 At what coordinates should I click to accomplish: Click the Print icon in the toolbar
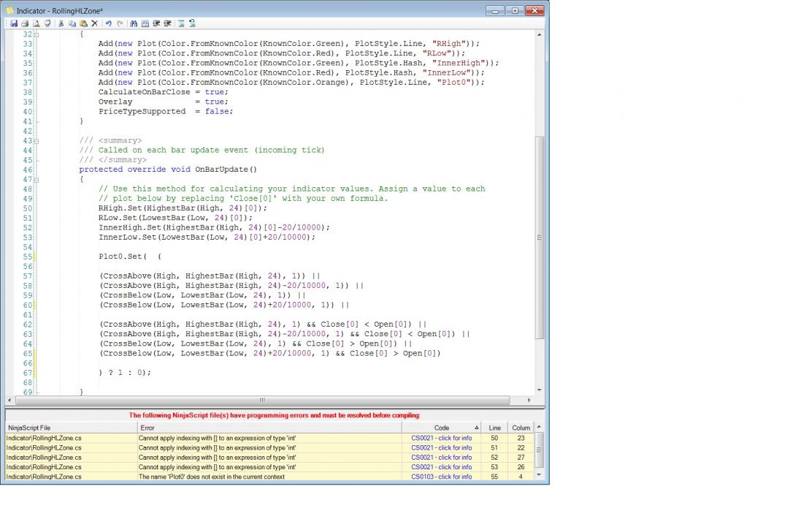click(x=25, y=23)
